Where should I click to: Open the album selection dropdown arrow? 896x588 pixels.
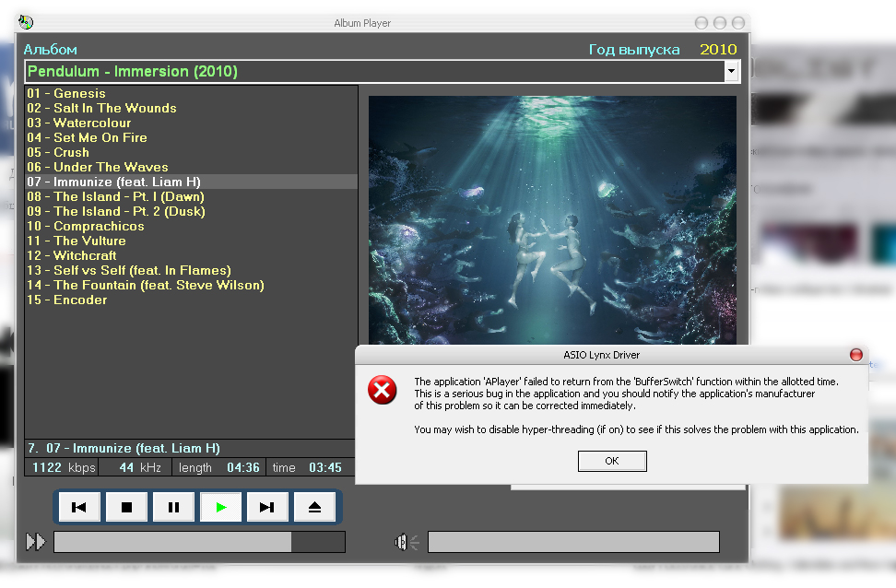pyautogui.click(x=731, y=72)
